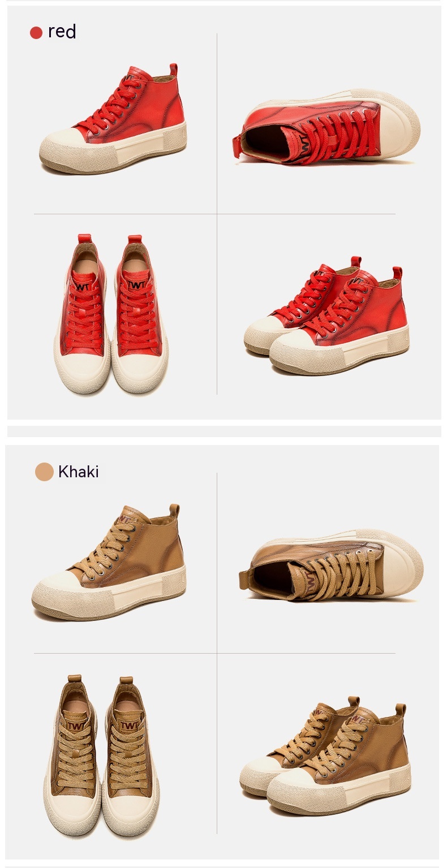Click the red color dot

click(x=36, y=33)
